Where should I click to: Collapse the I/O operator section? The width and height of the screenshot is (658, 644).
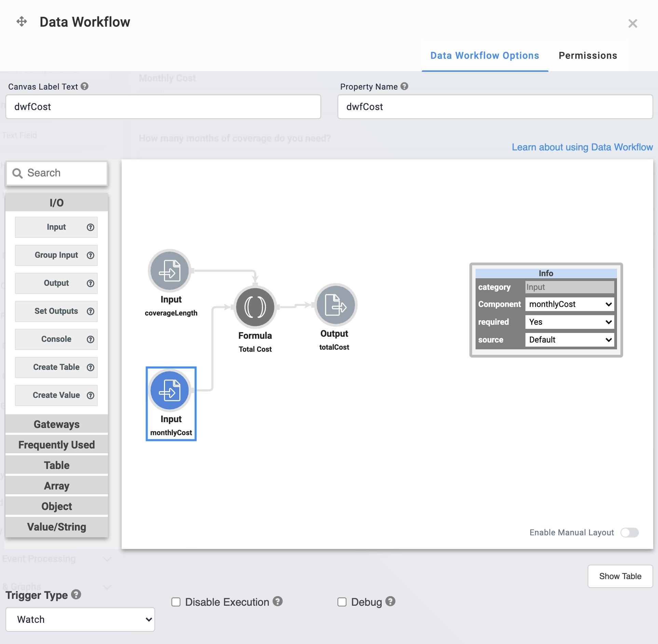point(57,203)
